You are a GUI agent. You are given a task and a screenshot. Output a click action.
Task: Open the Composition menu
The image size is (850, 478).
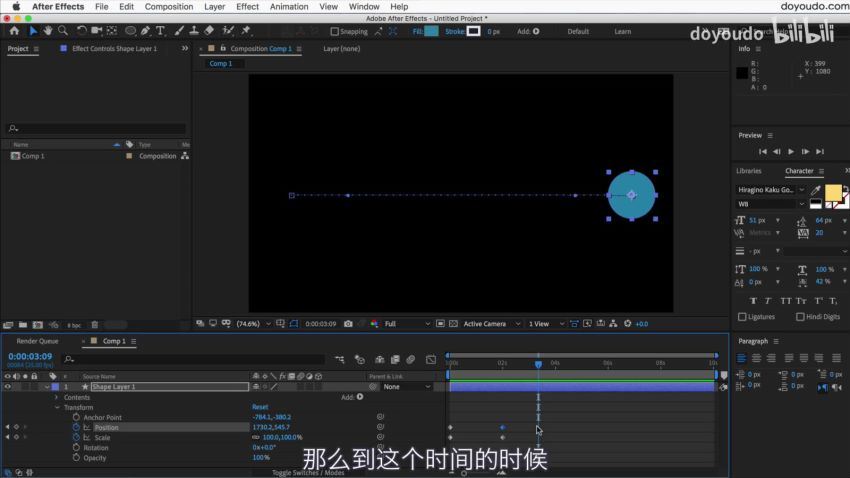(x=169, y=7)
